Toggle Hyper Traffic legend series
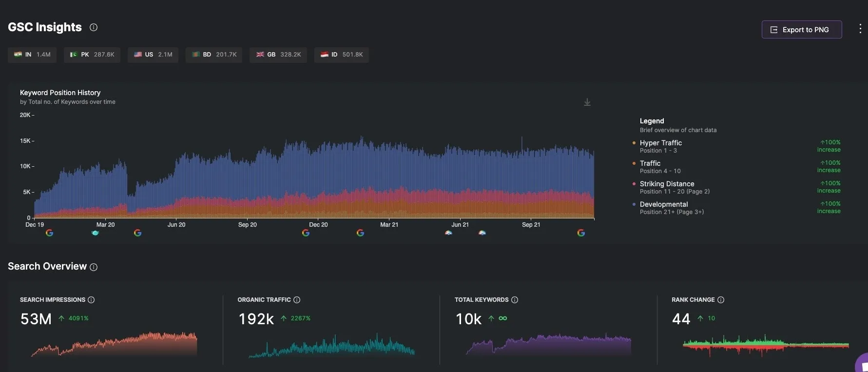 pos(660,143)
